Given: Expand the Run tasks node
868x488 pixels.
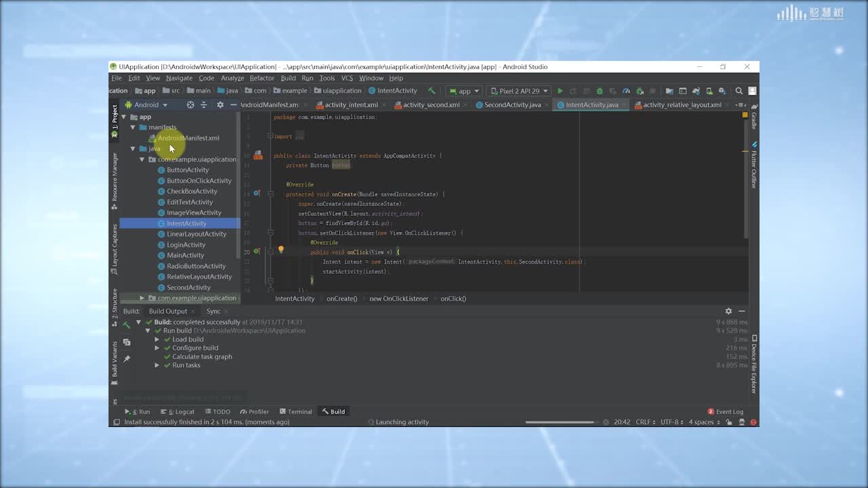Looking at the screenshot, I should click(x=157, y=365).
